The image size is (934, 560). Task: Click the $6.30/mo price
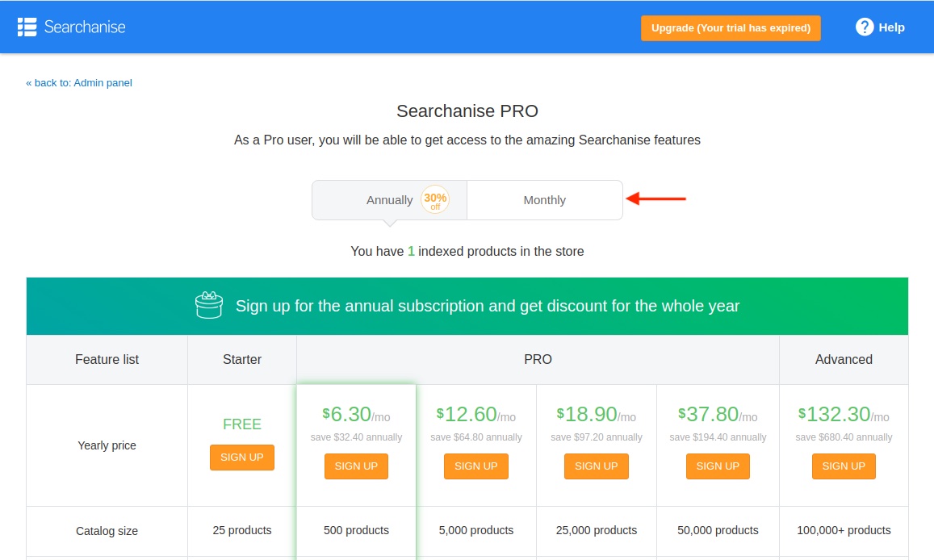click(356, 414)
